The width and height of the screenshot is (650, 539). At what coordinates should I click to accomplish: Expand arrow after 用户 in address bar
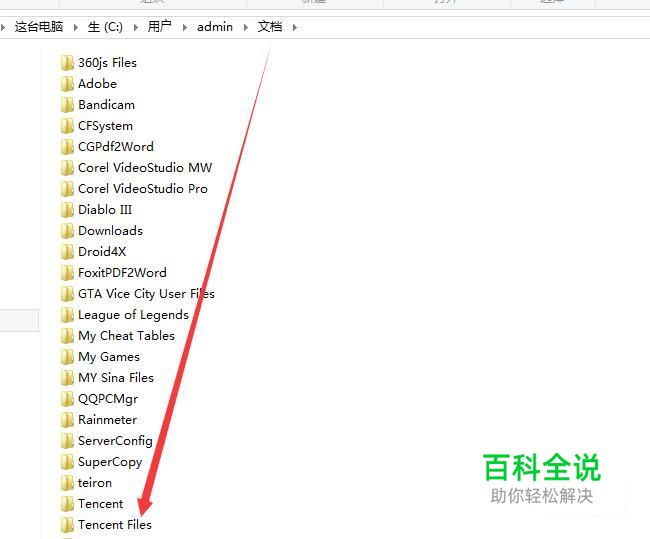coord(184,27)
